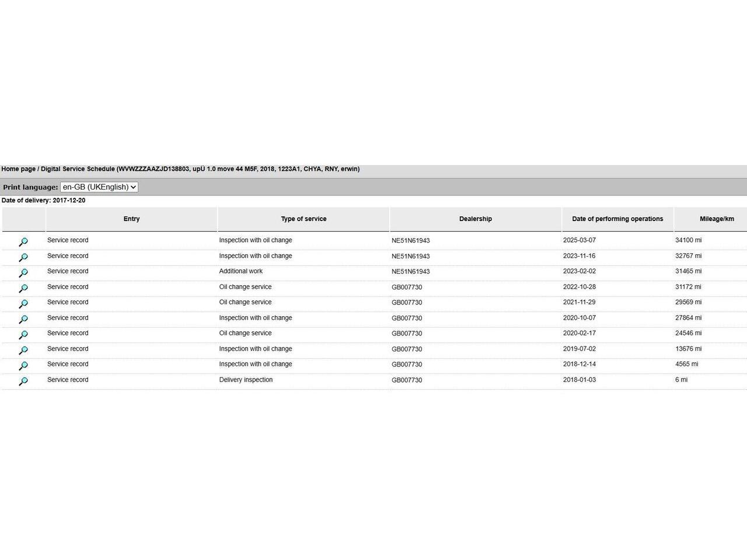Open the Print language dropdown
Viewport: 747px width, 560px height.
(x=99, y=187)
